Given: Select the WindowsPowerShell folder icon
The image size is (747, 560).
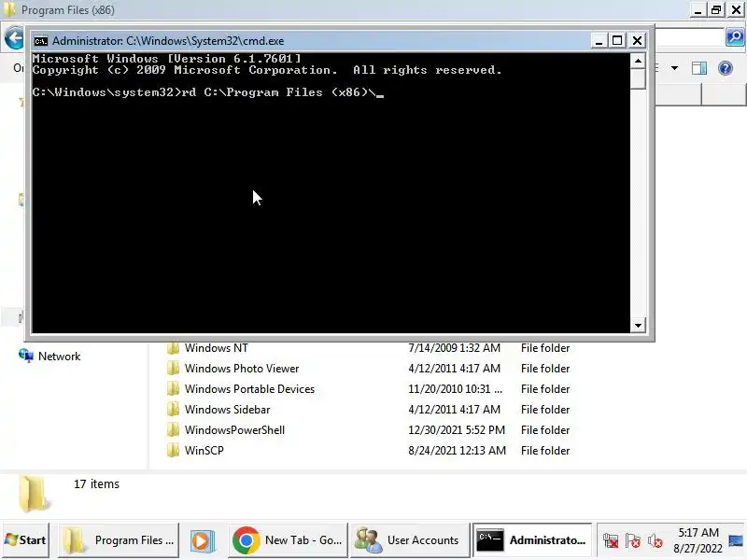Looking at the screenshot, I should pos(173,430).
